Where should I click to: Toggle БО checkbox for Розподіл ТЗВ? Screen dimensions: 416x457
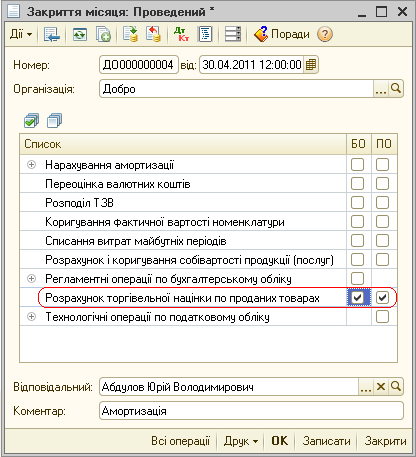(358, 202)
